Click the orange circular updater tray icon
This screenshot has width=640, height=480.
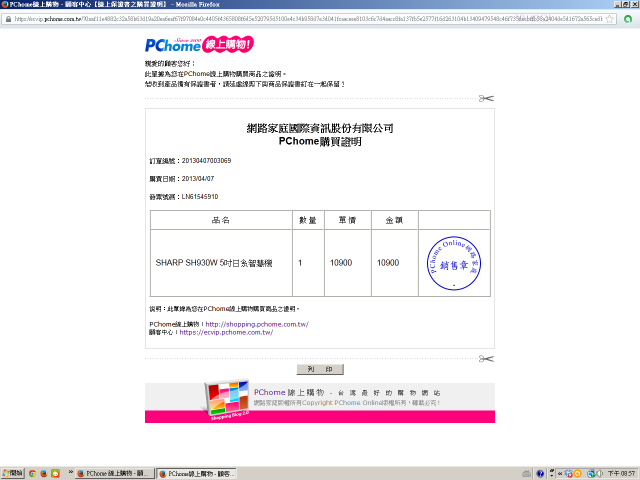(578, 473)
